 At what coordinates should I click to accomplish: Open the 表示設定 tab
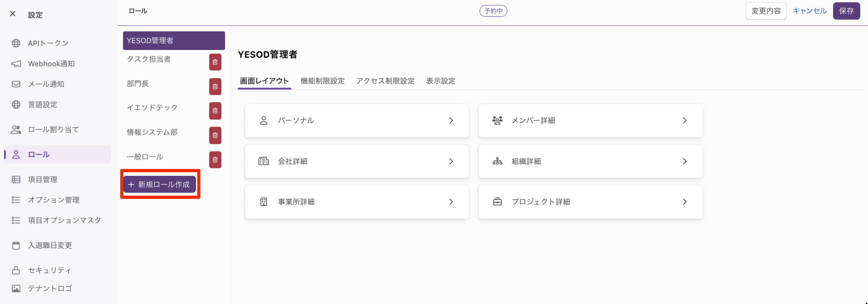click(441, 81)
